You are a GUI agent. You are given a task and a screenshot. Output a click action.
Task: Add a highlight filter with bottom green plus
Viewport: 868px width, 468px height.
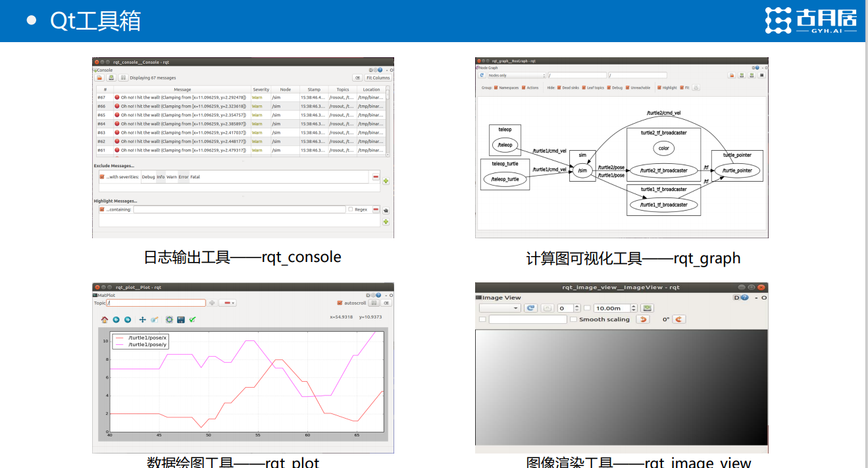pyautogui.click(x=386, y=222)
